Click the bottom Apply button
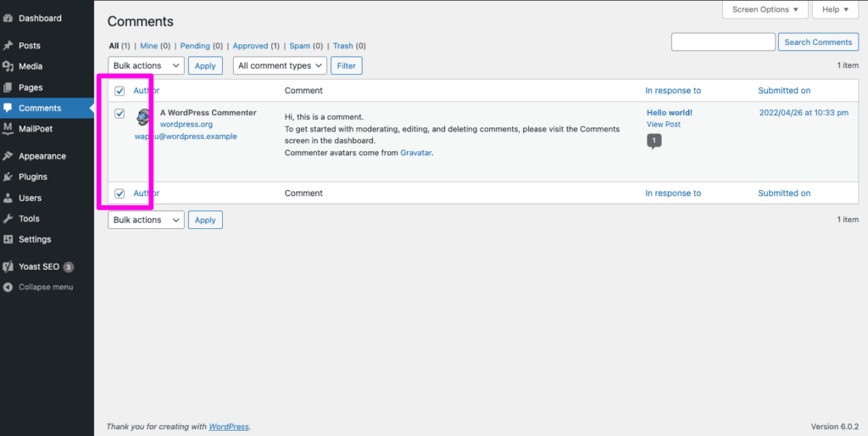 205,220
